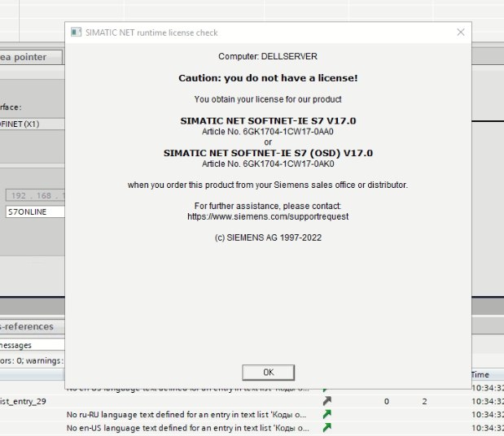Close the SIMATIC NET runtime license check dialog
504x436 pixels.
(x=461, y=32)
